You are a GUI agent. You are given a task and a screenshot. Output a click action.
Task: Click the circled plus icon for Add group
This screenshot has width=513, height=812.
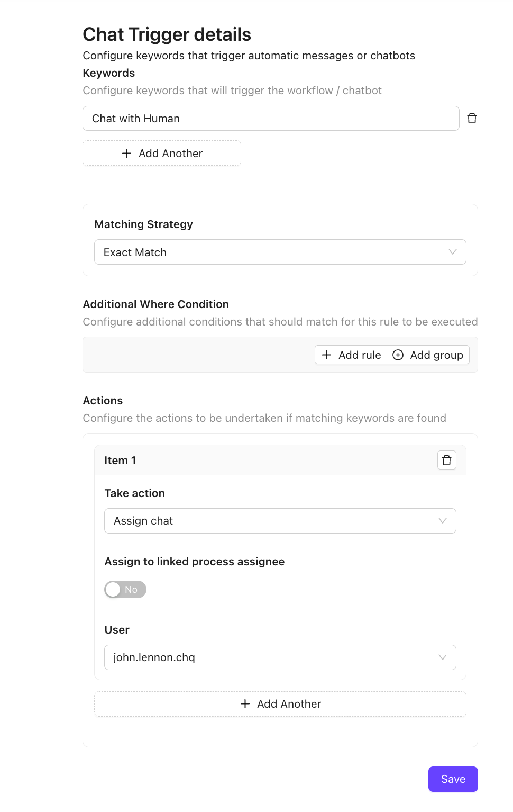[x=398, y=355]
